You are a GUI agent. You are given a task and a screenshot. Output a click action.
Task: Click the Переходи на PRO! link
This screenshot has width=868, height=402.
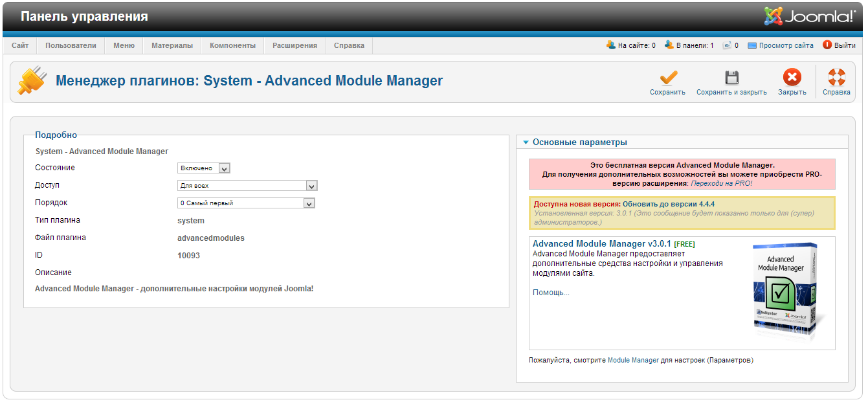(722, 184)
